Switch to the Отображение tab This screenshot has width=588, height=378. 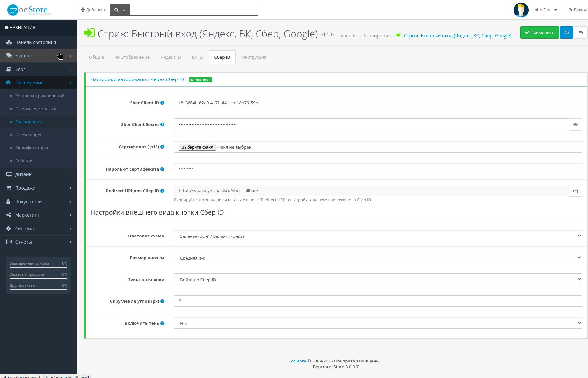[132, 57]
